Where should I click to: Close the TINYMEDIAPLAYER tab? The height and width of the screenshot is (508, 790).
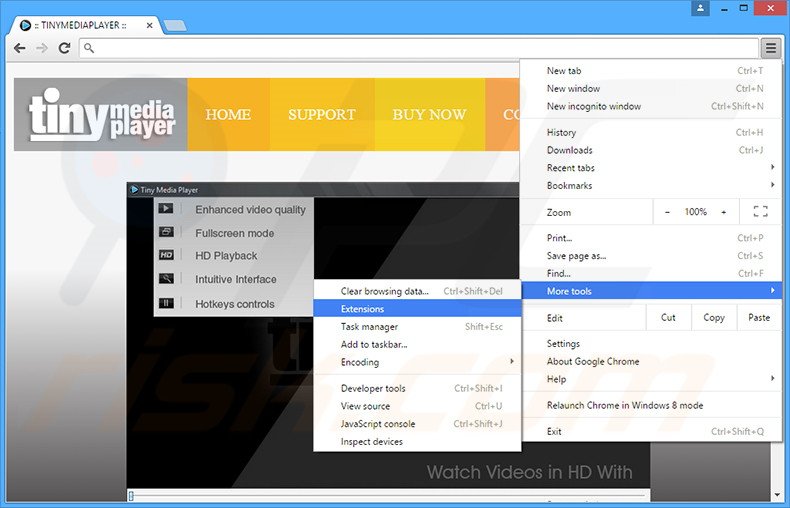[149, 25]
